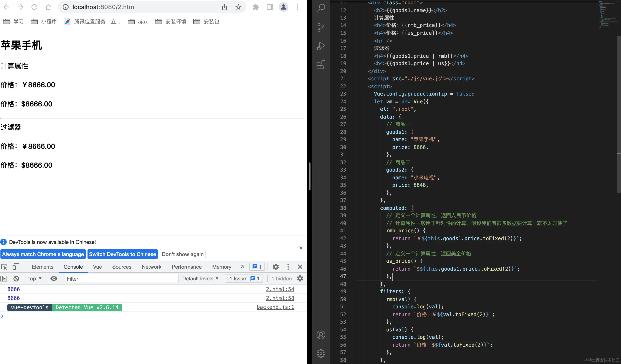Toggle the console sidebar panel

(x=4, y=278)
